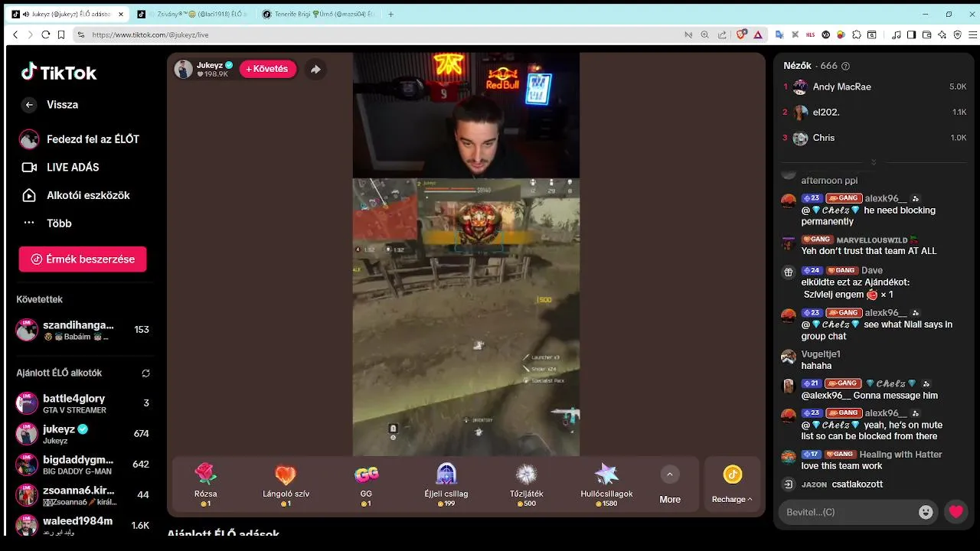
Task: Close the Jukeyz ÉLŐ tab
Action: tap(120, 14)
